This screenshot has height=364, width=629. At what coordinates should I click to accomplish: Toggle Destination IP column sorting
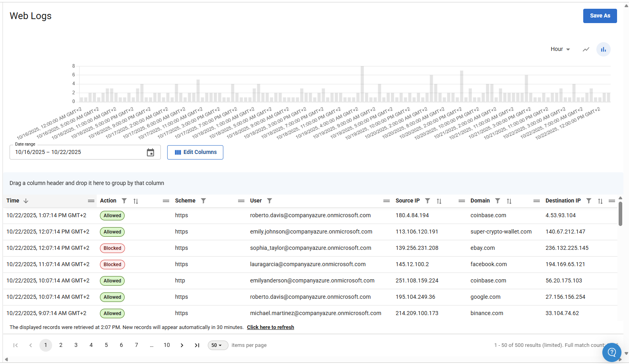[x=600, y=201]
